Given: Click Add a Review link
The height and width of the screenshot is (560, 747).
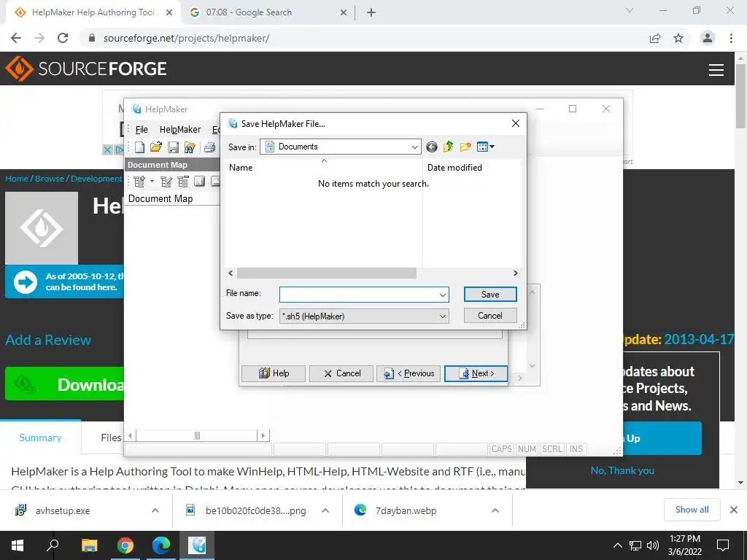Looking at the screenshot, I should coord(48,340).
